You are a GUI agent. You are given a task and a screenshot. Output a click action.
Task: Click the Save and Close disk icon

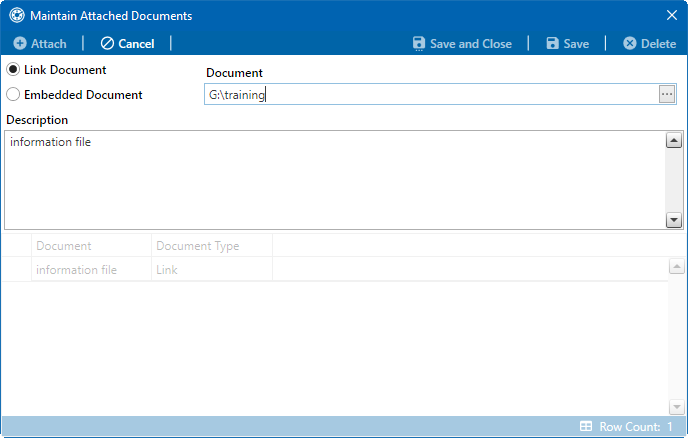pos(419,43)
